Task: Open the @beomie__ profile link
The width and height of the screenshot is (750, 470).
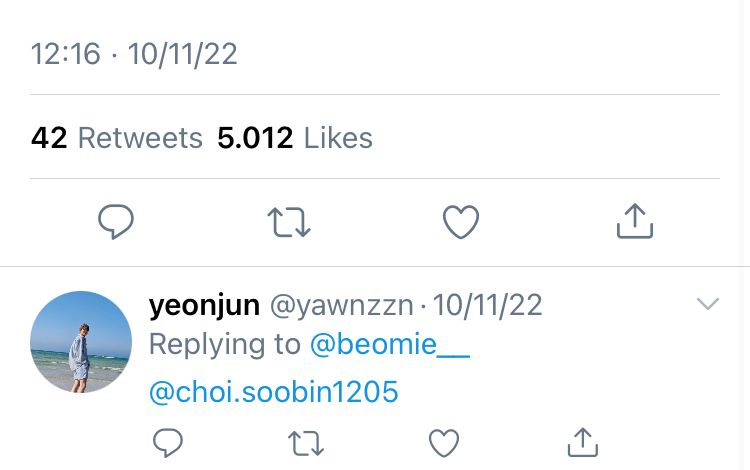Action: (390, 345)
